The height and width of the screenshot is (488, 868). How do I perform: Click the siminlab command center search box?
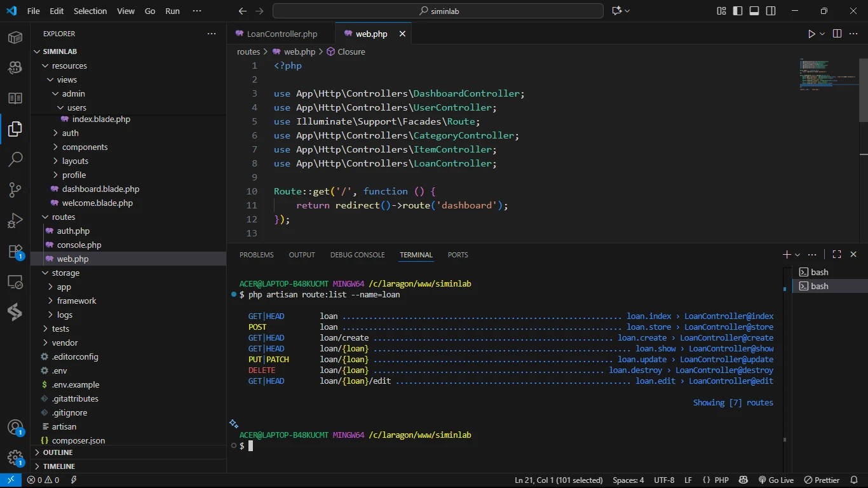[438, 11]
